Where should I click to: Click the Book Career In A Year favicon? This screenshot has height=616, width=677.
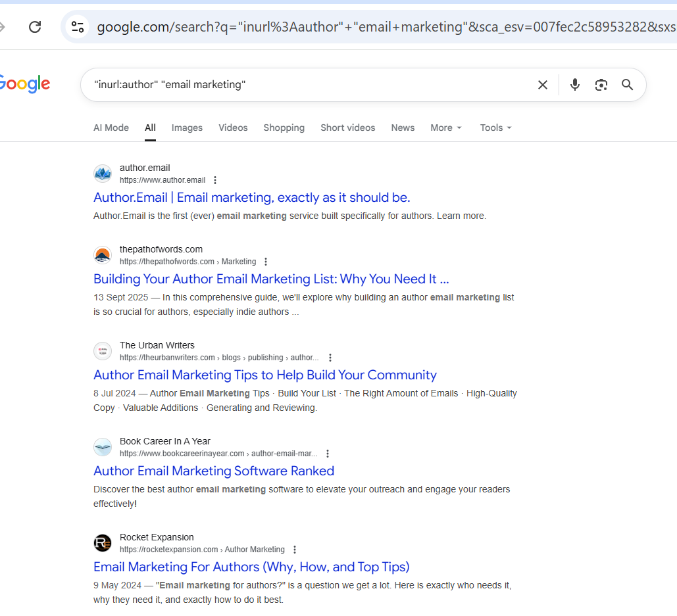pos(103,447)
